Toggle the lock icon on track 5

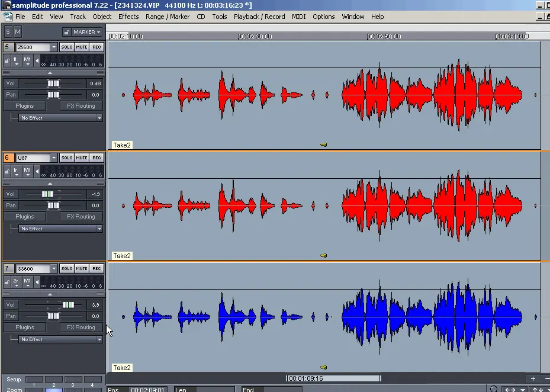[x=8, y=60]
